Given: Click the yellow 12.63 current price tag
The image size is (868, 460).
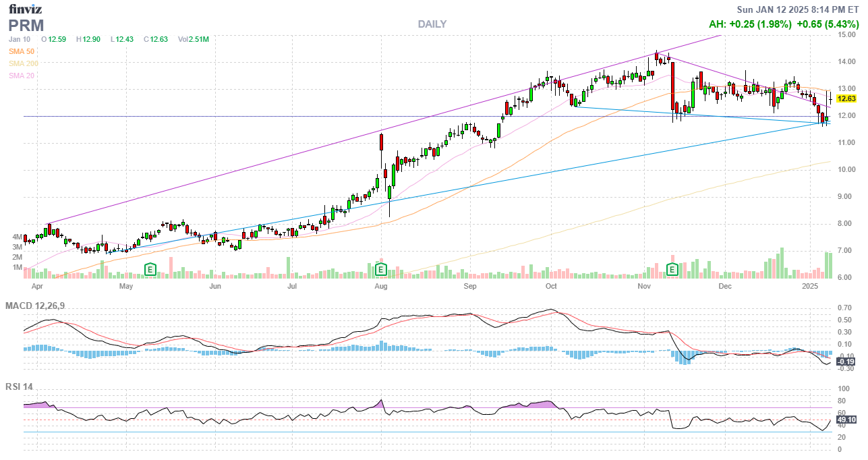Looking at the screenshot, I should click(846, 98).
